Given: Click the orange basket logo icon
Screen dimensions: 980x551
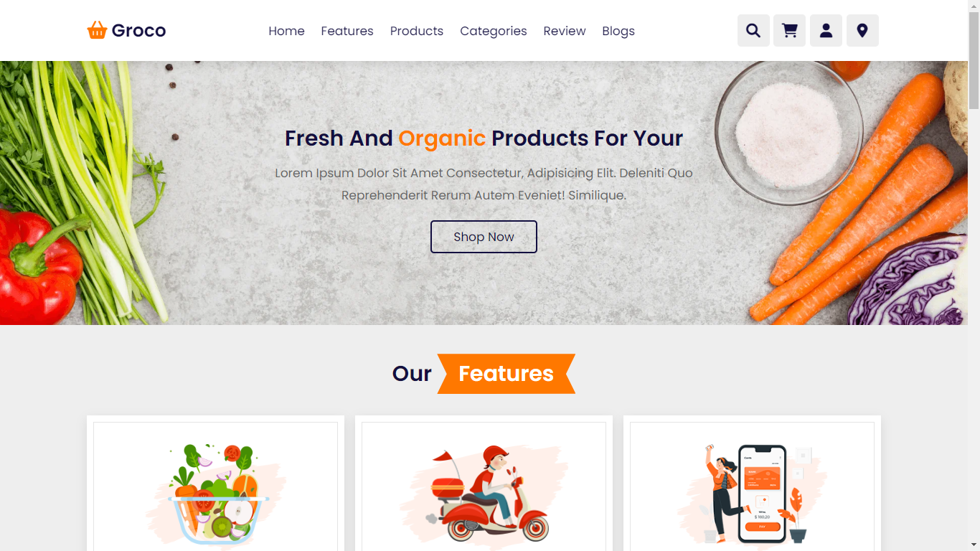Looking at the screenshot, I should [97, 30].
